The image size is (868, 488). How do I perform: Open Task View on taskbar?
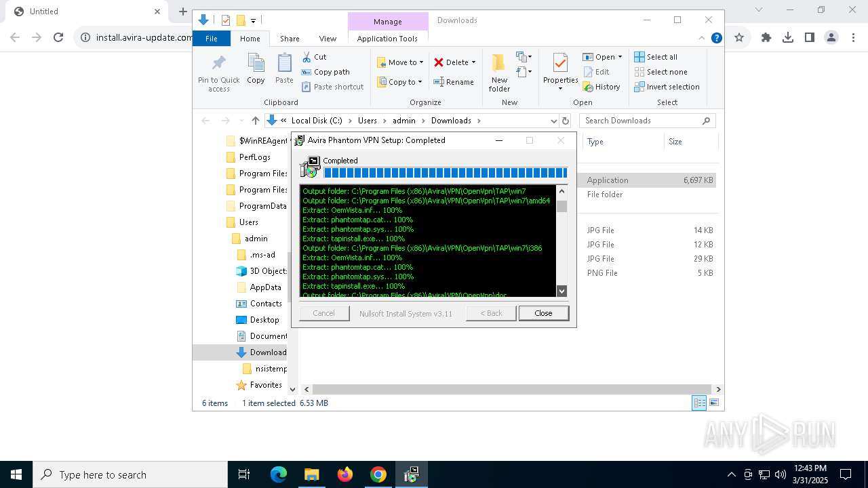244,474
